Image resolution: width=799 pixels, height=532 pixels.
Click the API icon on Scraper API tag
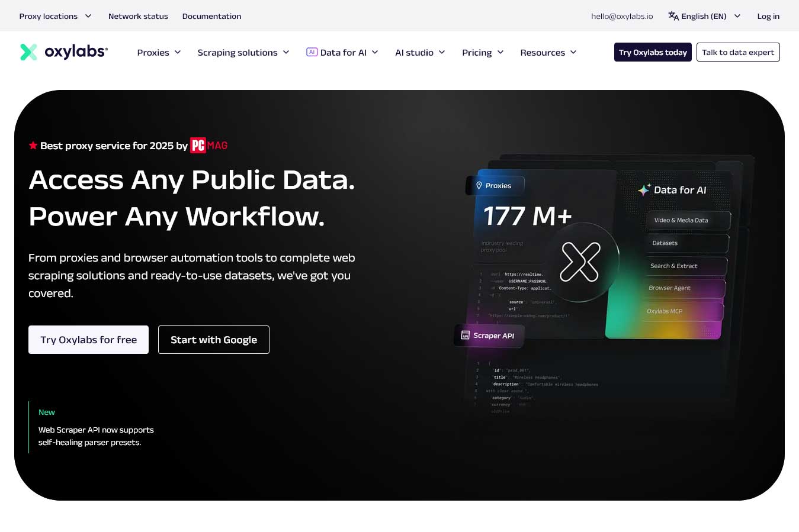[466, 335]
